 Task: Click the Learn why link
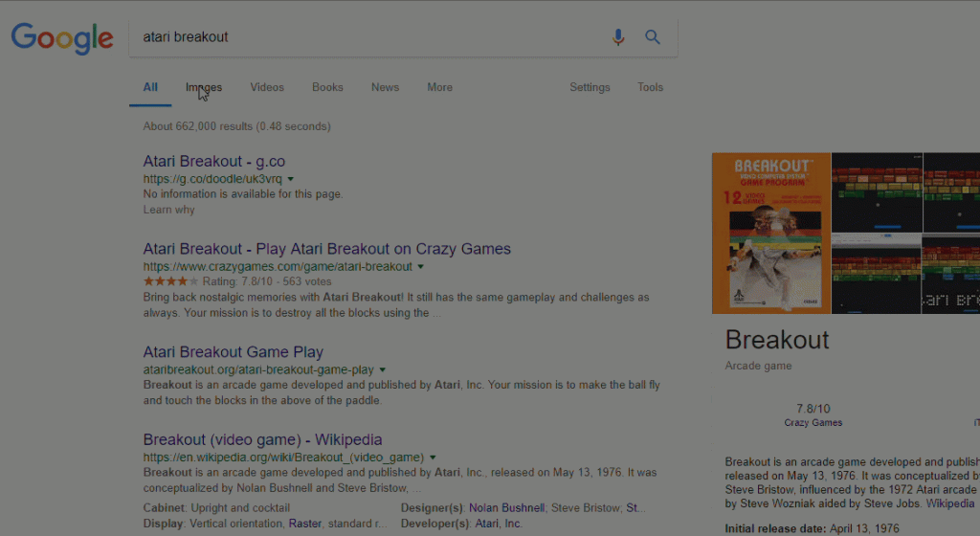[168, 210]
